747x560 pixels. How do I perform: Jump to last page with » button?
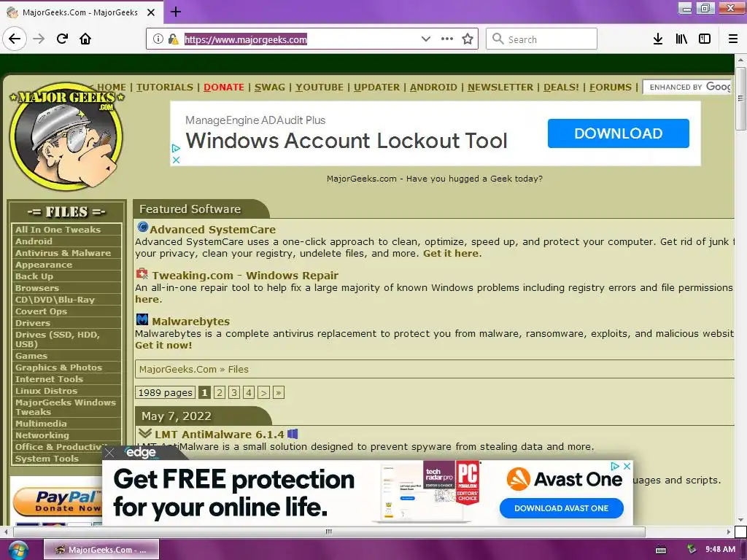pos(279,392)
